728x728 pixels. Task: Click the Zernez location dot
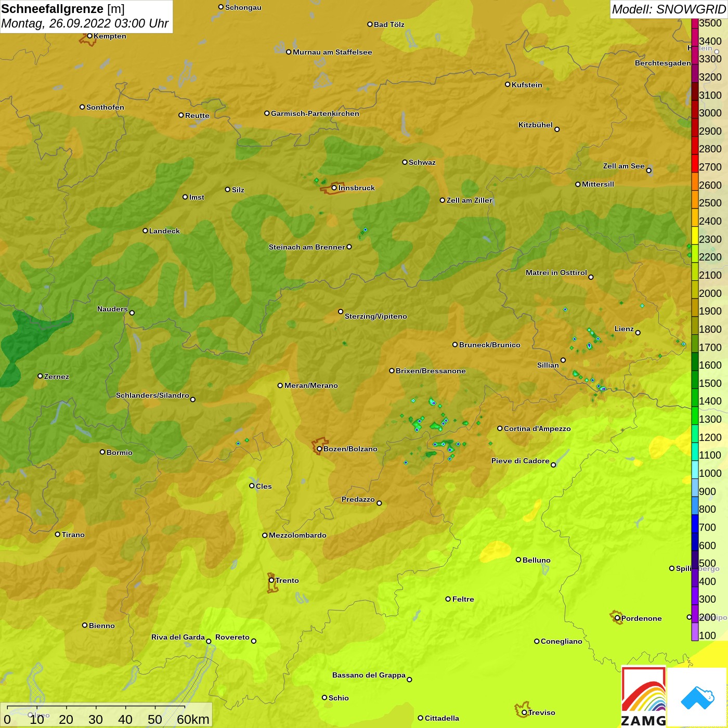click(40, 376)
